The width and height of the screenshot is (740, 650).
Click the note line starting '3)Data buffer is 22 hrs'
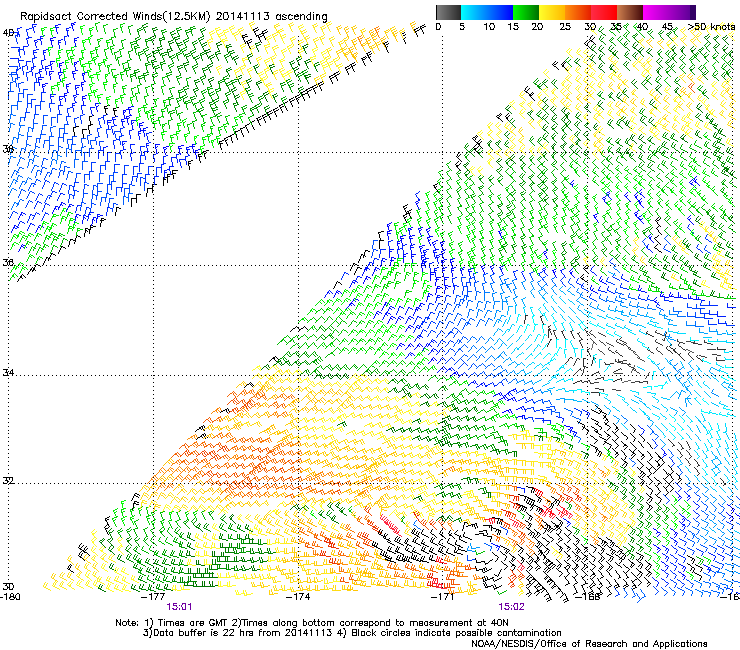point(352,633)
